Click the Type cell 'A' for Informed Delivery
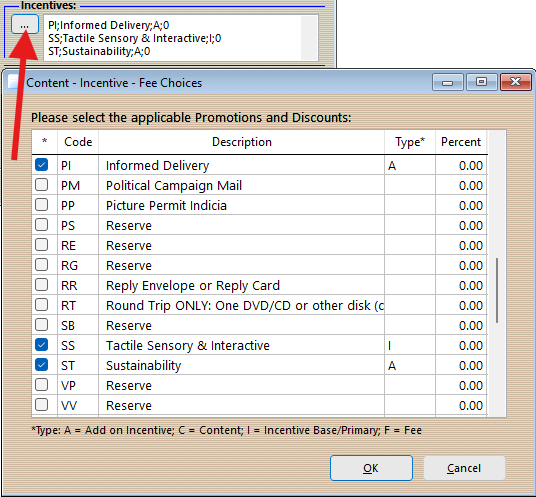This screenshot has height=497, width=536. tap(410, 165)
